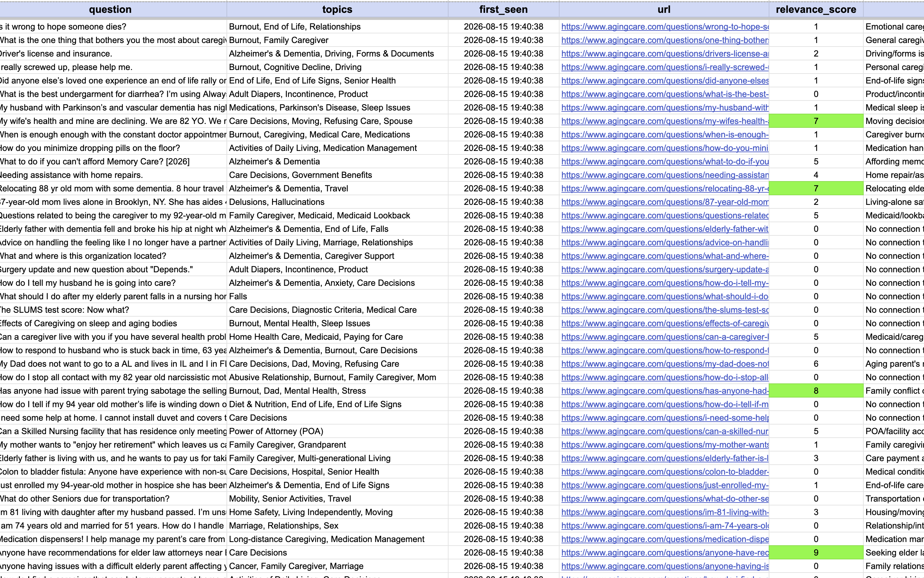This screenshot has height=578, width=924.
Task: Click the 'Driver's license and insurance.' question cell
Action: [x=113, y=54]
